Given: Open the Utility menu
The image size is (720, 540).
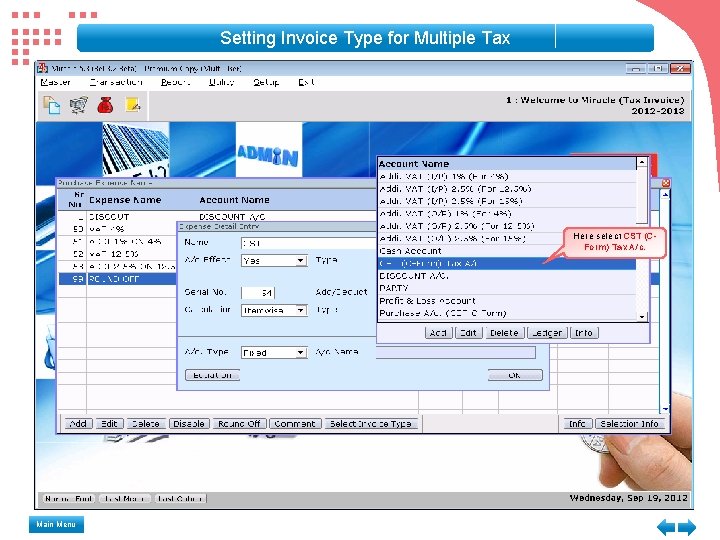Looking at the screenshot, I should point(221,82).
